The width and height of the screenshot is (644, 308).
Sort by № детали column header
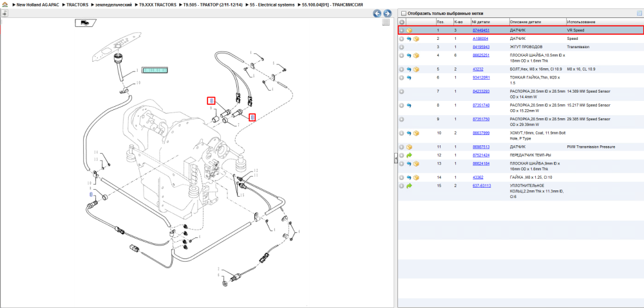[x=480, y=22]
